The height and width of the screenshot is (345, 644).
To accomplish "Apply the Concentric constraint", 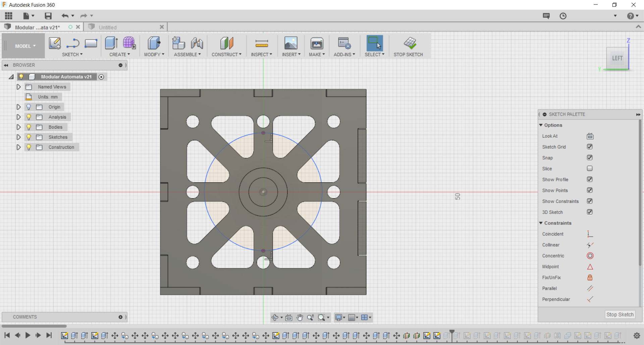I will pyautogui.click(x=590, y=256).
